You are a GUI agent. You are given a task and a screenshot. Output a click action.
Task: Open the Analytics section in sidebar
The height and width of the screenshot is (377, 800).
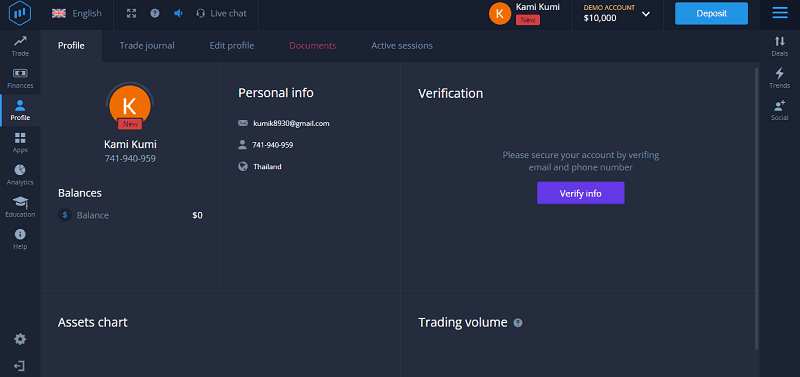tap(20, 175)
